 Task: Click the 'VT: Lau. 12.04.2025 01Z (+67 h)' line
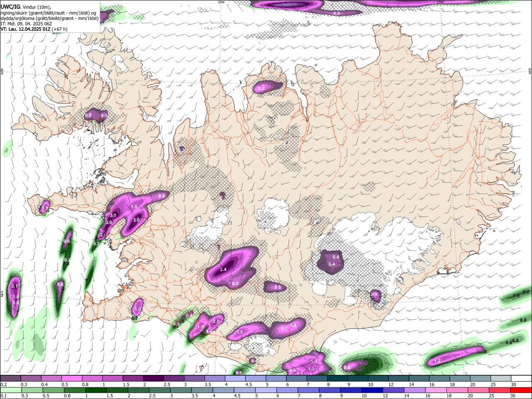click(x=34, y=29)
